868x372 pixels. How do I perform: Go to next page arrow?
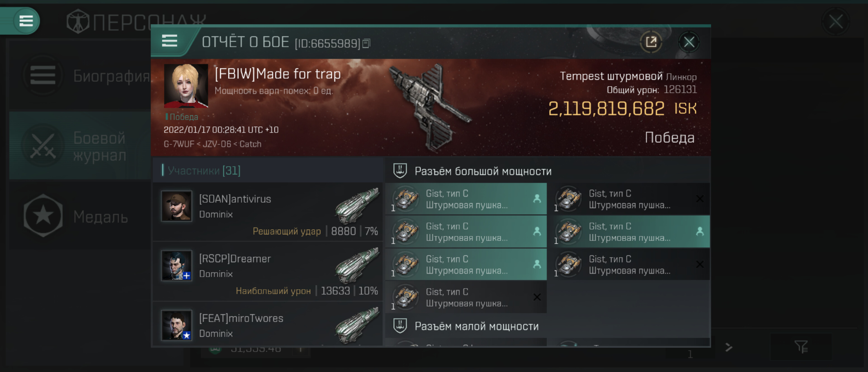pyautogui.click(x=729, y=347)
